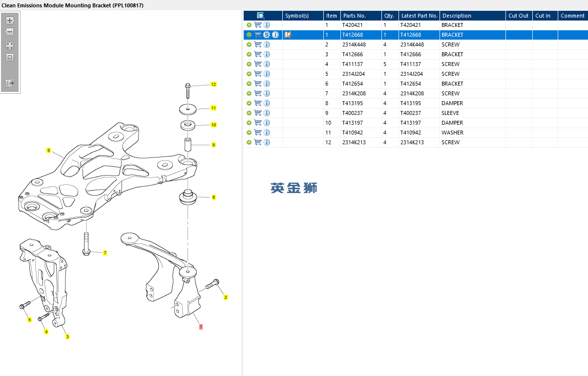Click the green gear icon for 2314K213
The height and width of the screenshot is (376, 588).
pos(249,142)
